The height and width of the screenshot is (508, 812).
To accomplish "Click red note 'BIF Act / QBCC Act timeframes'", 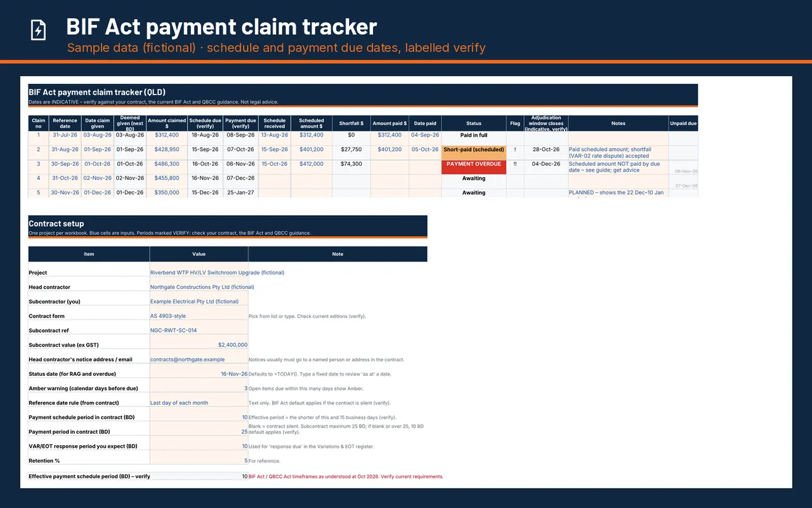I will pos(346,476).
